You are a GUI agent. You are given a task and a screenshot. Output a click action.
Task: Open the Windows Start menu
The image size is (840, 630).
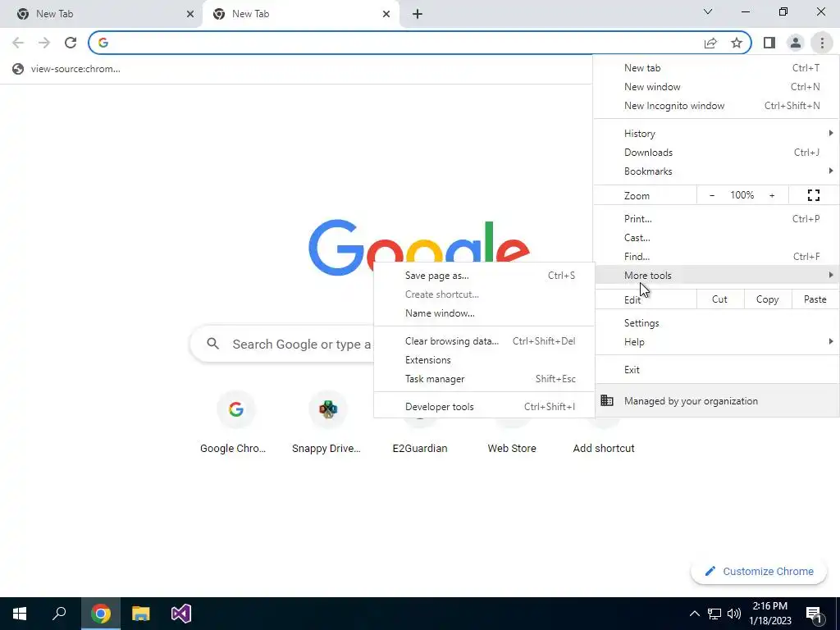point(20,614)
